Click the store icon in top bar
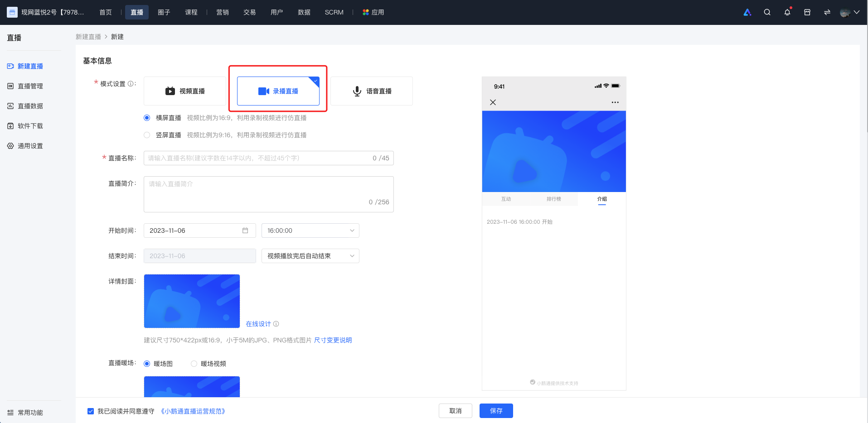Screen dimensions: 868x423 (807, 12)
